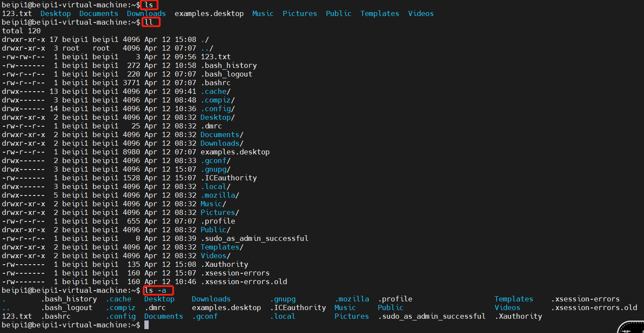644x333 pixels.
Task: Click '.compiz/' in the ll listing
Action: pyautogui.click(x=218, y=100)
